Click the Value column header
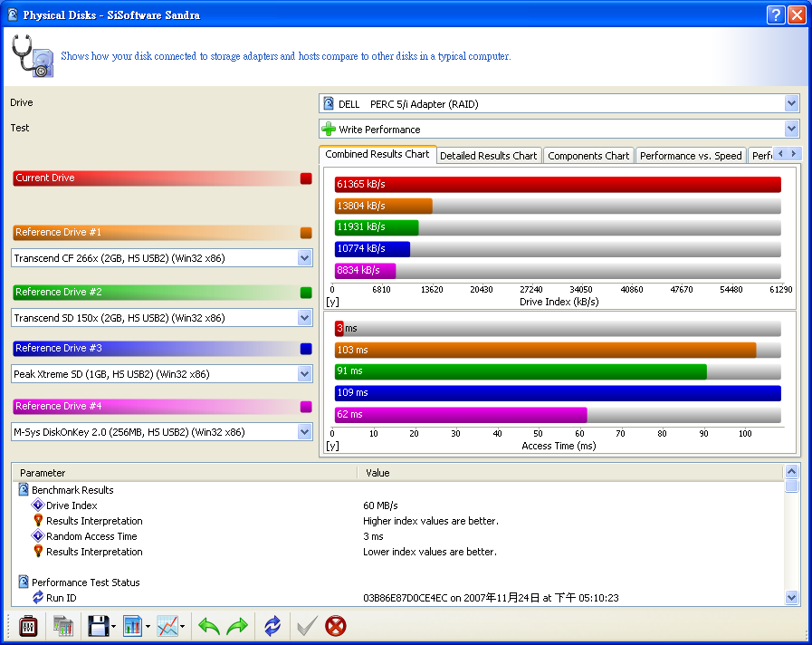This screenshot has height=645, width=812. (570, 473)
